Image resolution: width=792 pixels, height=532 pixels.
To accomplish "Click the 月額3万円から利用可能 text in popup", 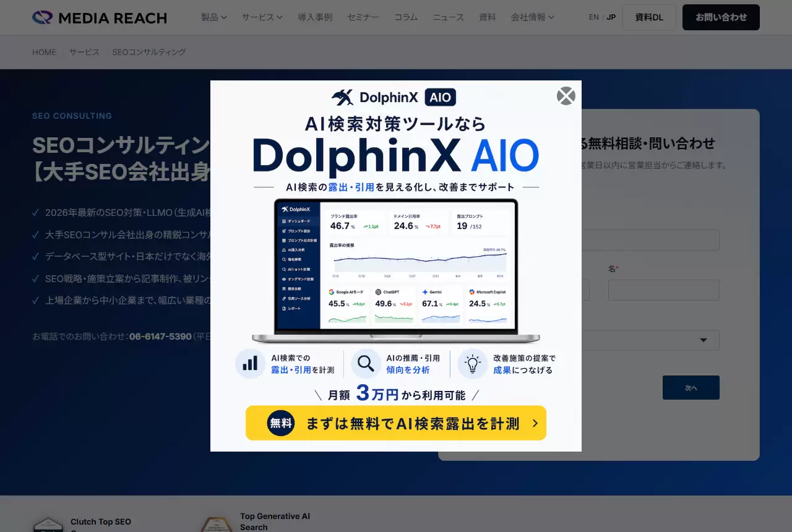I will (x=396, y=393).
